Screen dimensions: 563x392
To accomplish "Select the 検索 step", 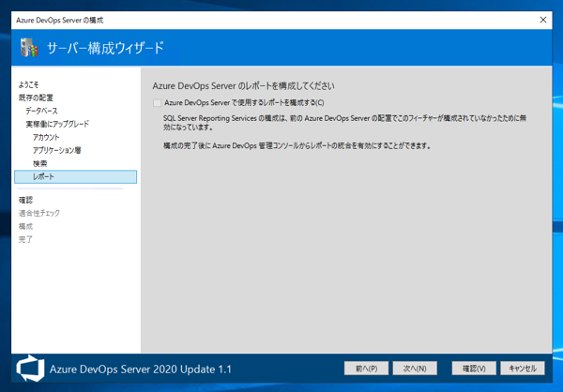I will pos(39,164).
